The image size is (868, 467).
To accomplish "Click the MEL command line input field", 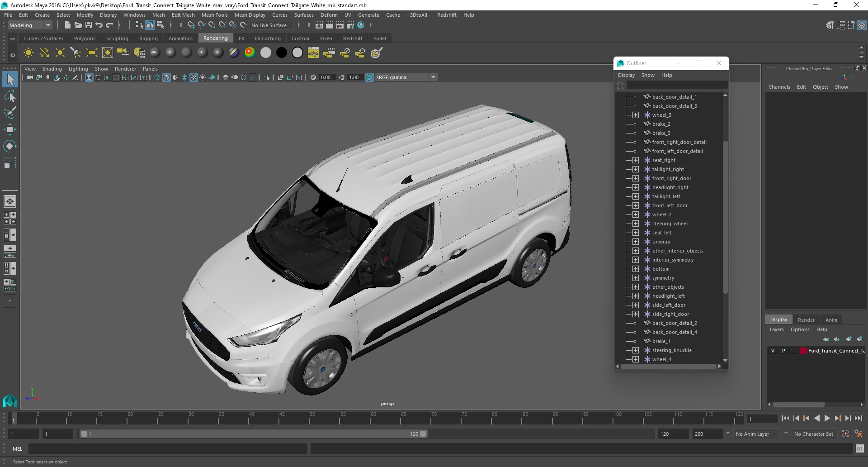I will coord(168,448).
